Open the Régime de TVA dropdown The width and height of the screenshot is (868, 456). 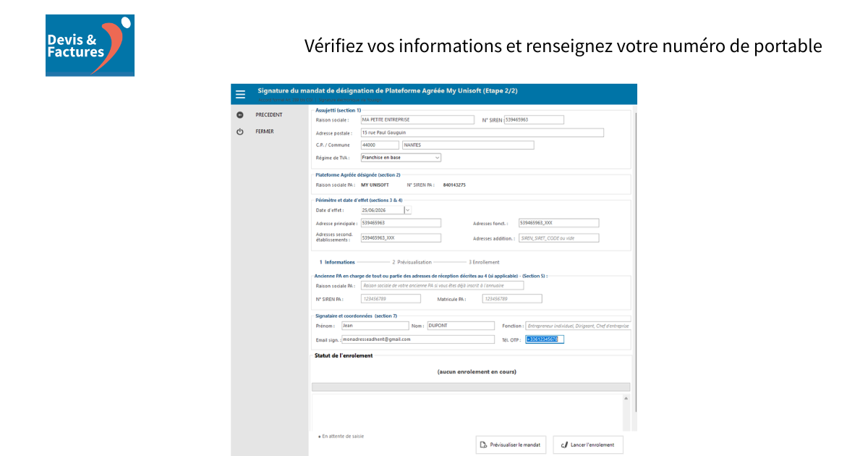tap(401, 157)
